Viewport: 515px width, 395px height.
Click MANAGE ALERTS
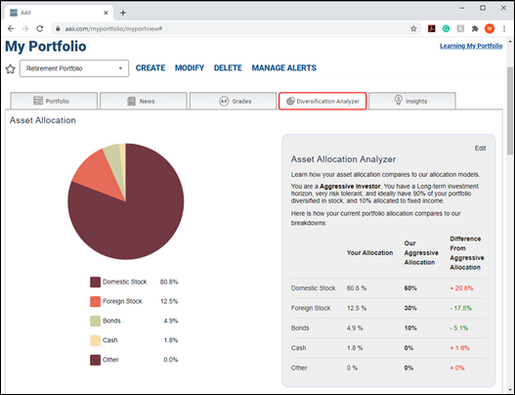284,68
